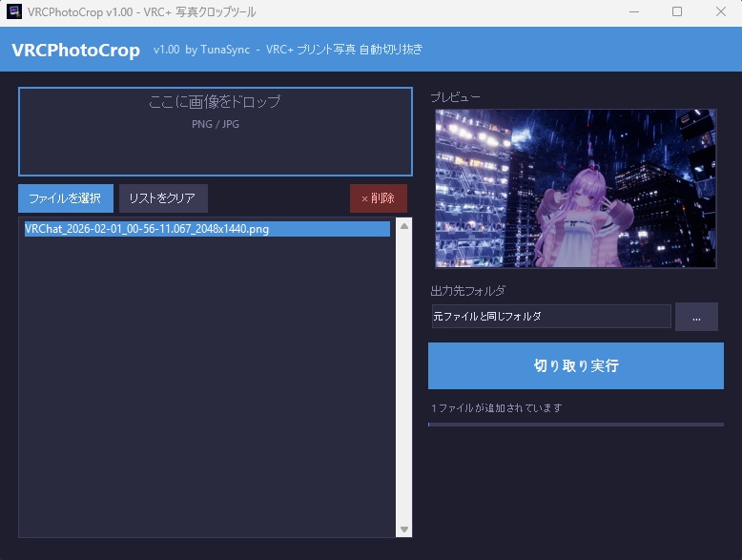Maximize the VRCPhotoCrop window

point(677,11)
